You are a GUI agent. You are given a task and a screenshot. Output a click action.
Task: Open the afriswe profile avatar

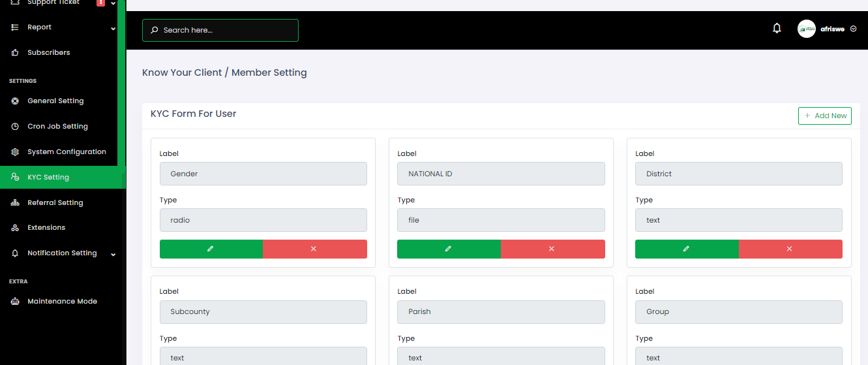click(807, 29)
